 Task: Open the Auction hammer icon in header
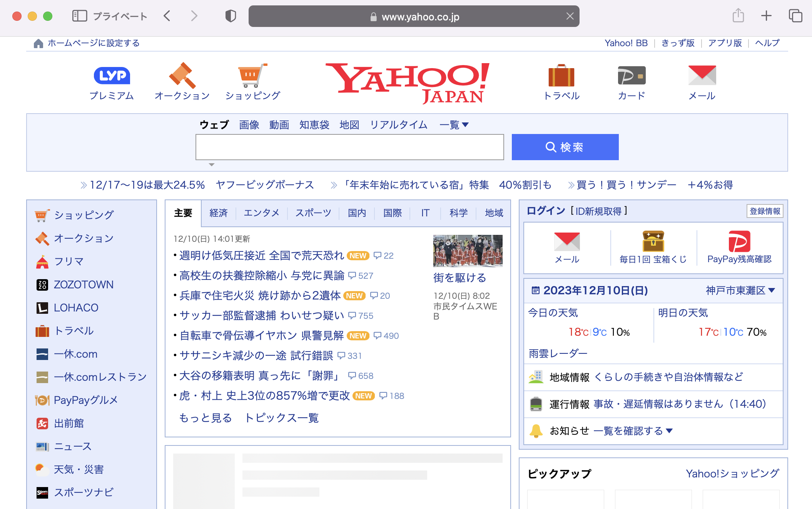point(182,75)
